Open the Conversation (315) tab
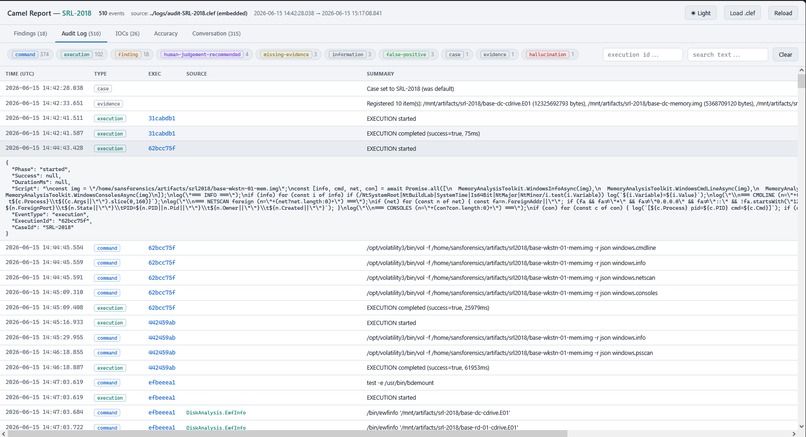806x437 pixels. click(216, 33)
